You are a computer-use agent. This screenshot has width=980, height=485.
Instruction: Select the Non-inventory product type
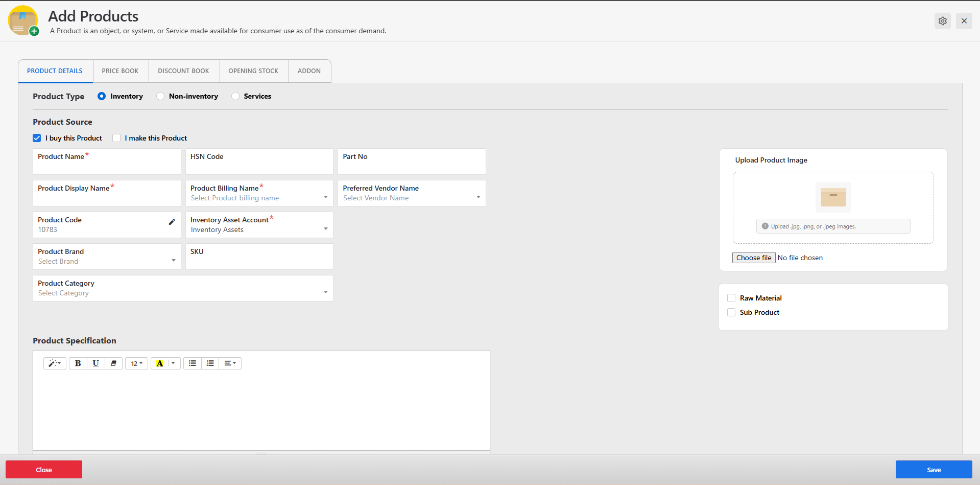160,96
